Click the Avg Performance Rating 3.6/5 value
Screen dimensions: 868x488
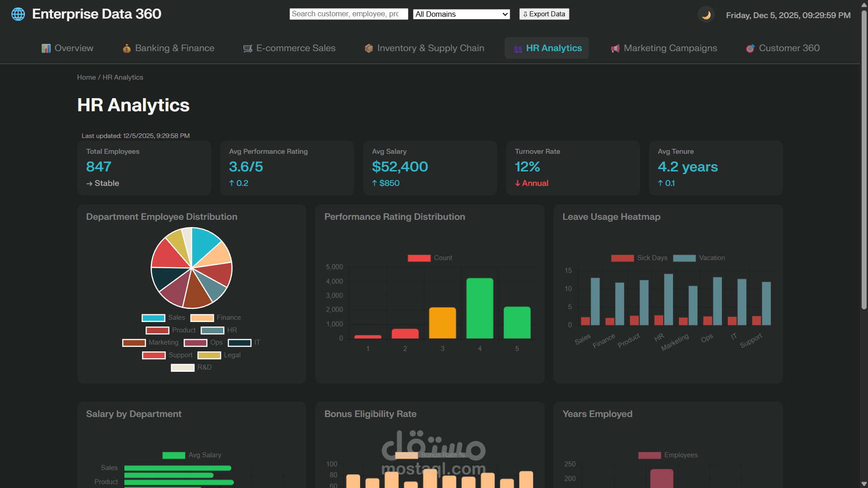[246, 167]
